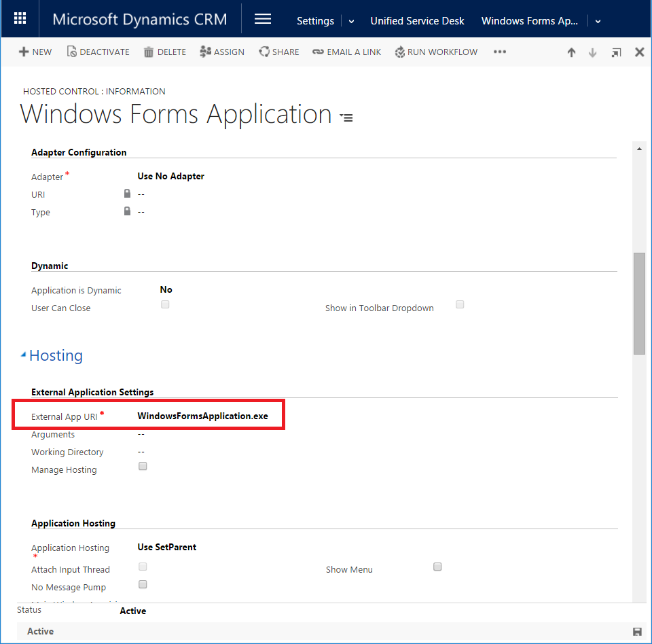Expand the Settings dropdown chevron

click(x=351, y=21)
